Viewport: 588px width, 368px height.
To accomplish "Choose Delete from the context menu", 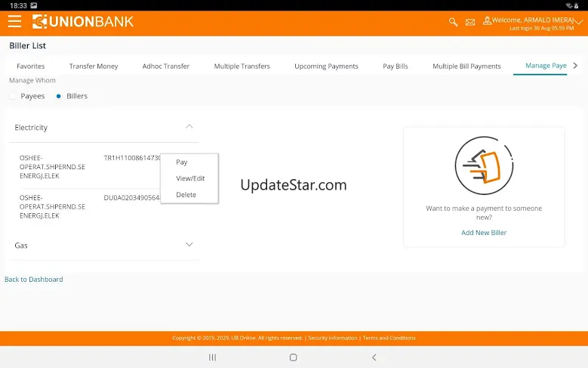I will point(186,194).
